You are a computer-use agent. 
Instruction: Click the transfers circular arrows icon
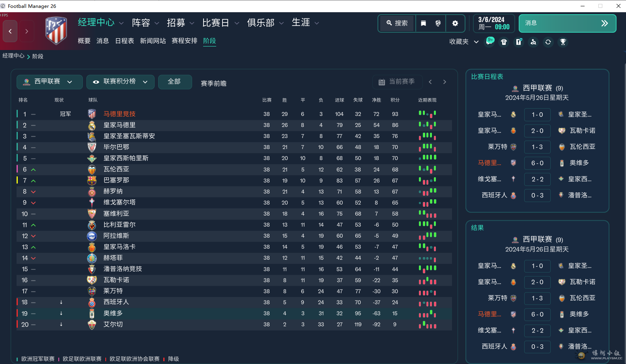point(548,42)
